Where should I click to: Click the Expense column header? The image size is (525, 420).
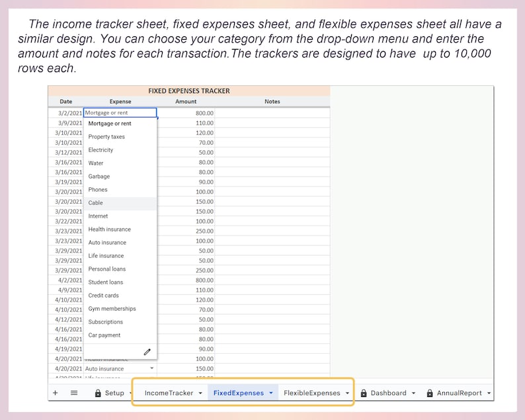[x=120, y=101]
